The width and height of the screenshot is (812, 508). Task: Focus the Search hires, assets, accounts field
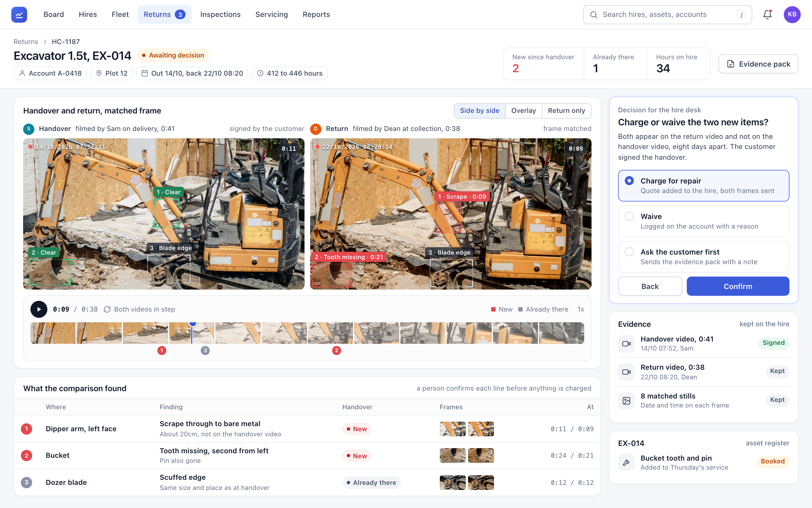[x=667, y=14]
